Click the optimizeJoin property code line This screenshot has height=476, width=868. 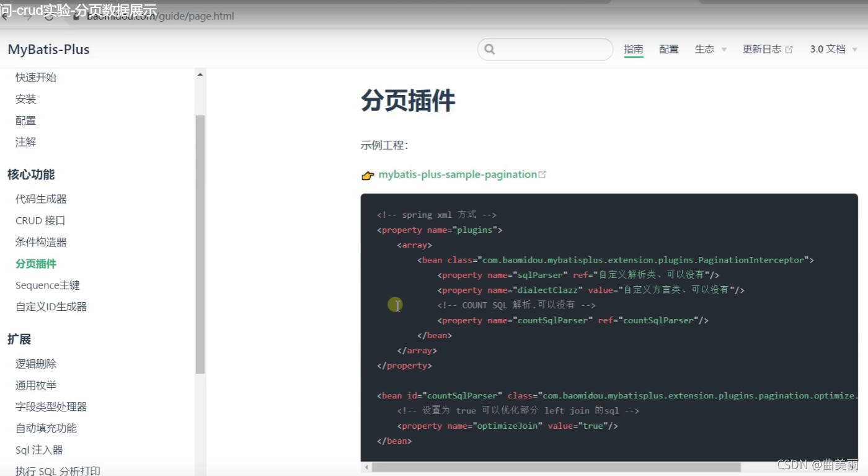(x=508, y=426)
